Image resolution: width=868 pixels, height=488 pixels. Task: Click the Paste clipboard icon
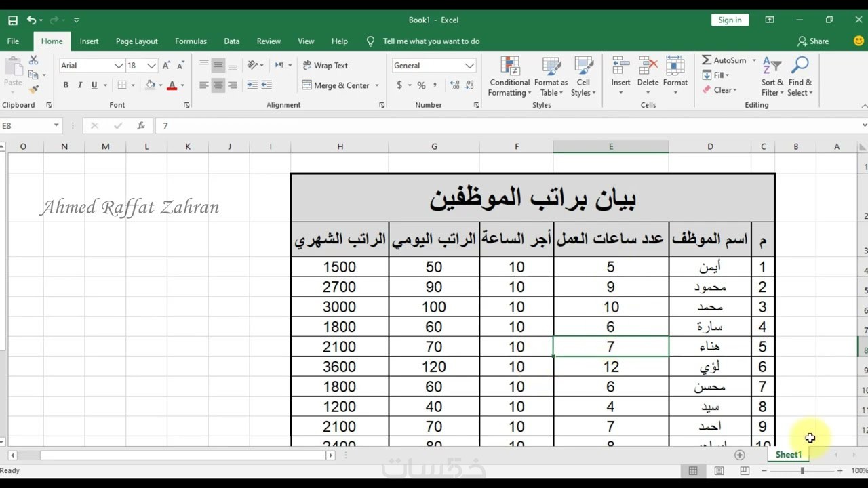click(13, 66)
